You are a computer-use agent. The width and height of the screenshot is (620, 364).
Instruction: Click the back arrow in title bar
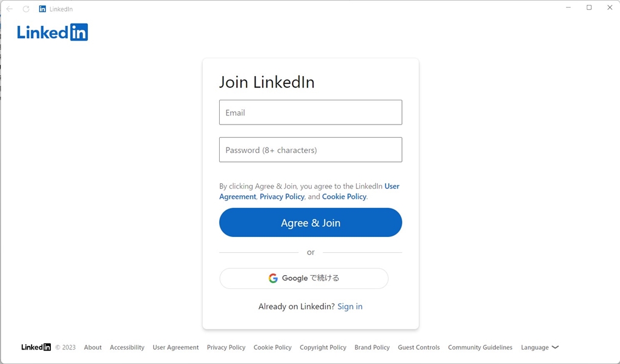[10, 8]
